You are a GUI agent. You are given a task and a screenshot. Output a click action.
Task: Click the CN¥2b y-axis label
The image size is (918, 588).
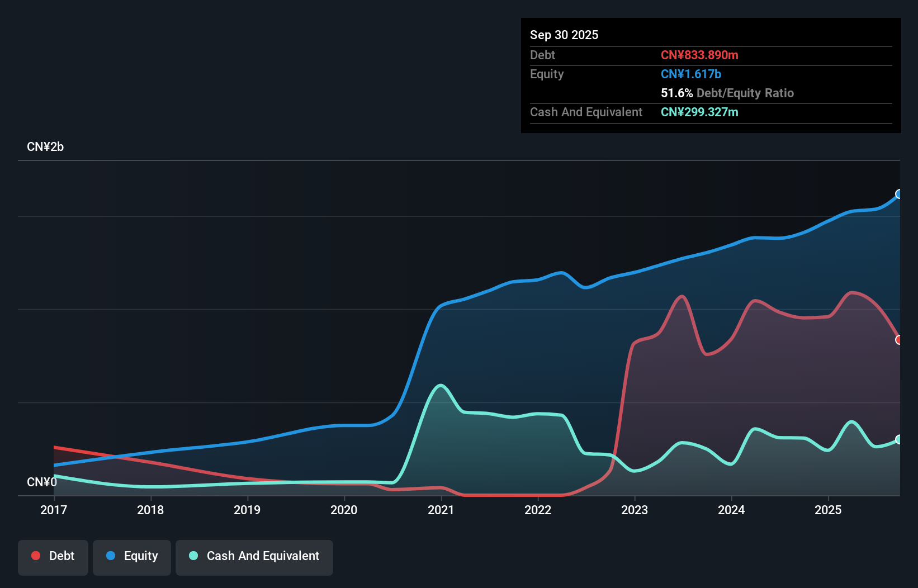45,146
